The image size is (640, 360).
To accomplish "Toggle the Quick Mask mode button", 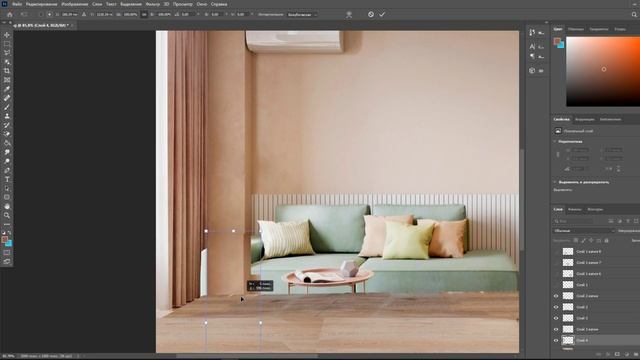I will (7, 253).
